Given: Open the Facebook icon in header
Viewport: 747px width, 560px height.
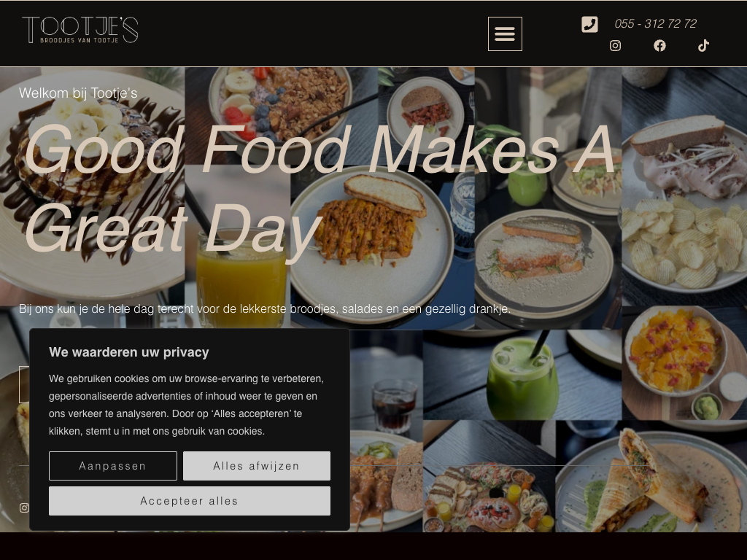Looking at the screenshot, I should tap(659, 46).
